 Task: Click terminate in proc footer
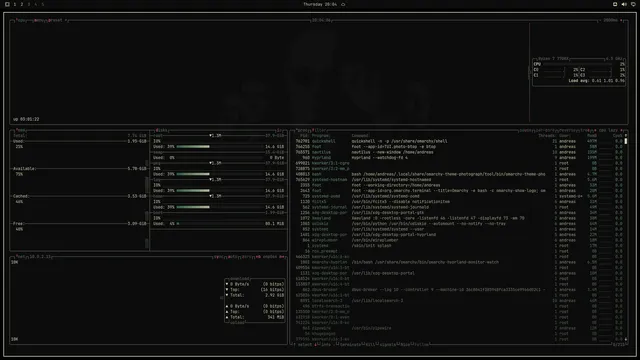tap(350, 344)
